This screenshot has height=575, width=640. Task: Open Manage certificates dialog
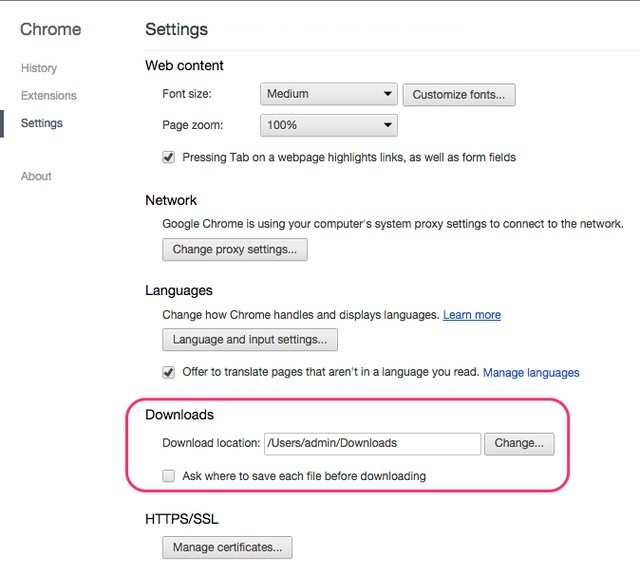tap(227, 547)
